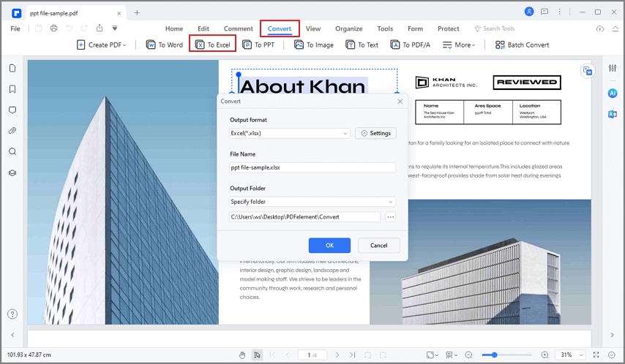
Task: Open the File menu
Action: [x=15, y=29]
